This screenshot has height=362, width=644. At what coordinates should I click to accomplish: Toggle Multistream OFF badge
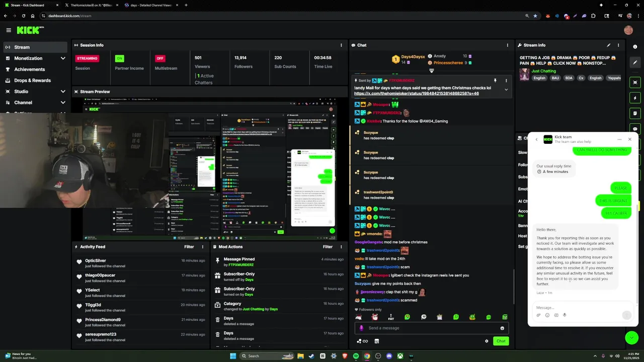[160, 58]
